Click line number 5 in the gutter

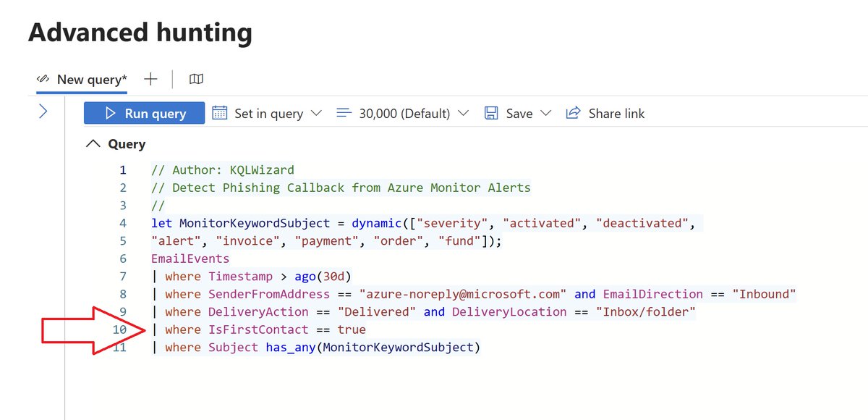tap(122, 241)
